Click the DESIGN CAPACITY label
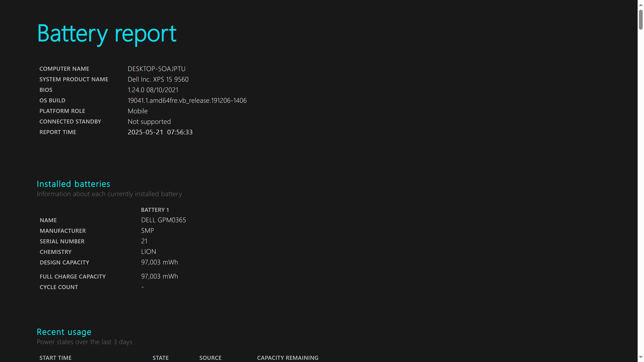 click(64, 262)
